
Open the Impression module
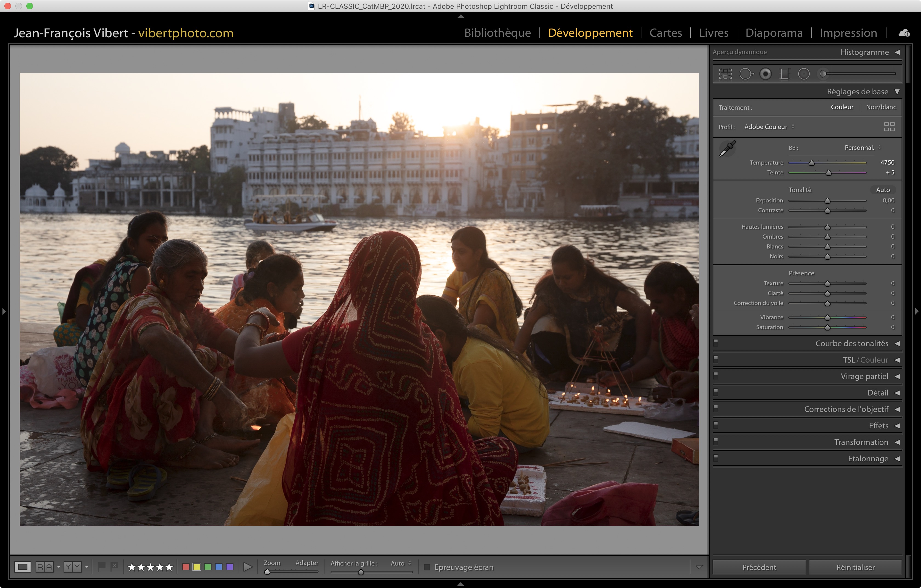(848, 33)
